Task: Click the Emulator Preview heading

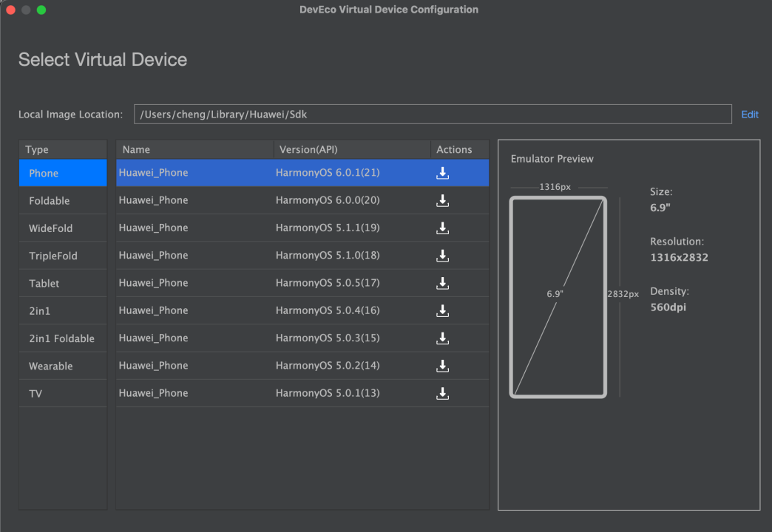Action: (x=552, y=159)
